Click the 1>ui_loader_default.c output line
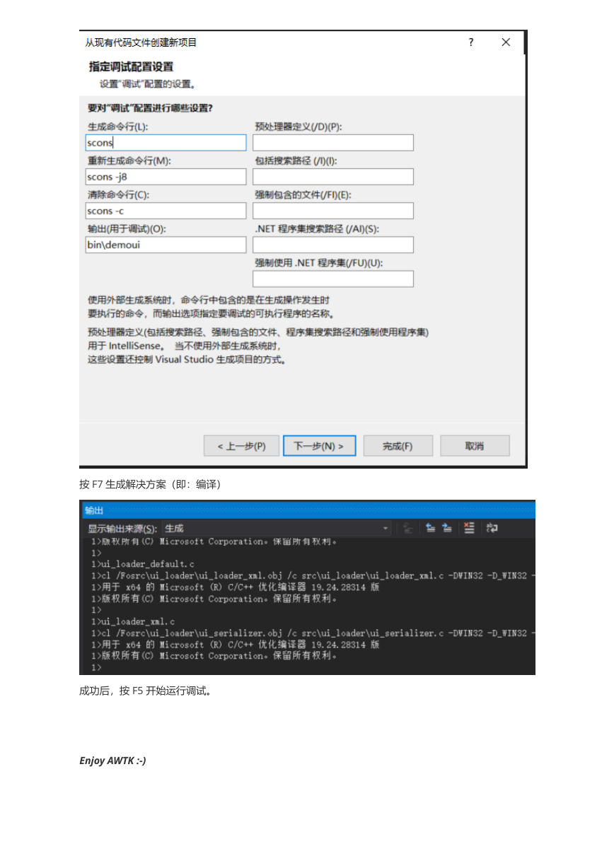Viewport: 614px width, 868px height. pyautogui.click(x=143, y=564)
